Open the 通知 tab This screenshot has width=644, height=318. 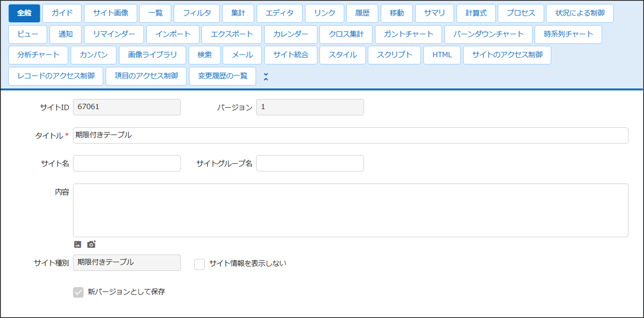pos(66,34)
